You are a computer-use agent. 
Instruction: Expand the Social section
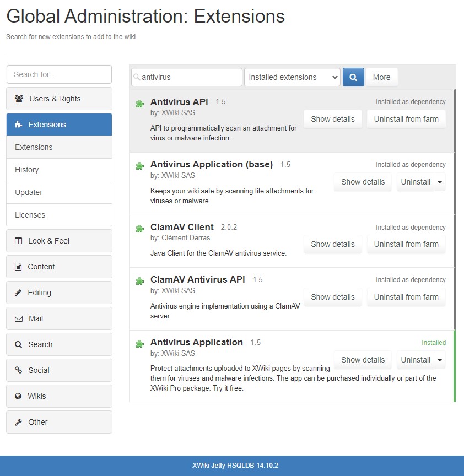59,370
